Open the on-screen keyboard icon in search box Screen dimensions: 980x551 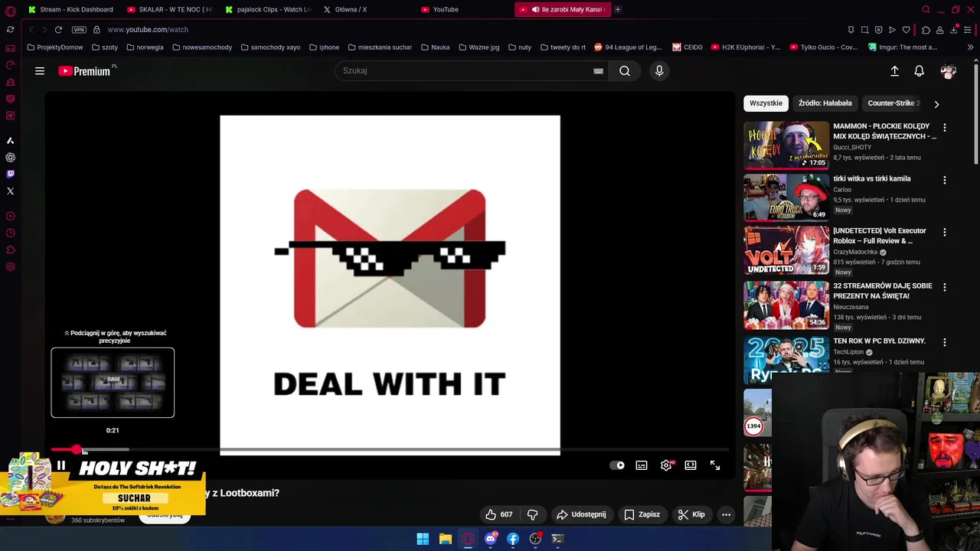(x=598, y=70)
